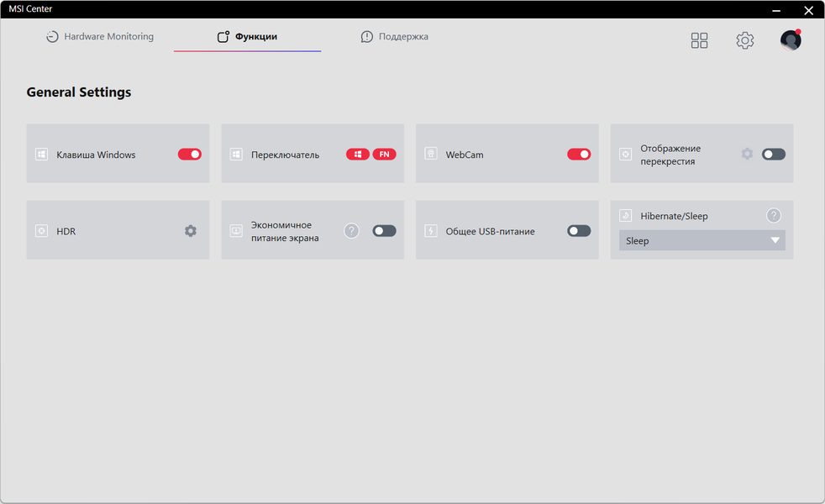Select the Windows key switch option
Viewport: 825px width, 504px height.
coord(358,155)
